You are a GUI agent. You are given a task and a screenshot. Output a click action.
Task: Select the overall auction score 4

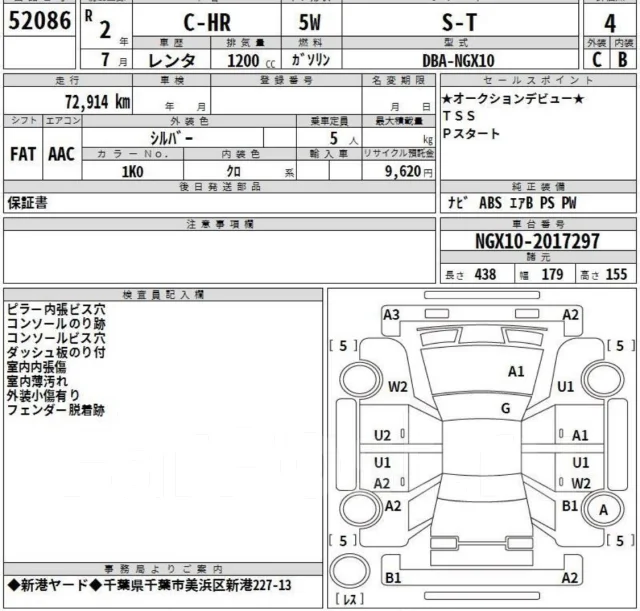point(610,24)
